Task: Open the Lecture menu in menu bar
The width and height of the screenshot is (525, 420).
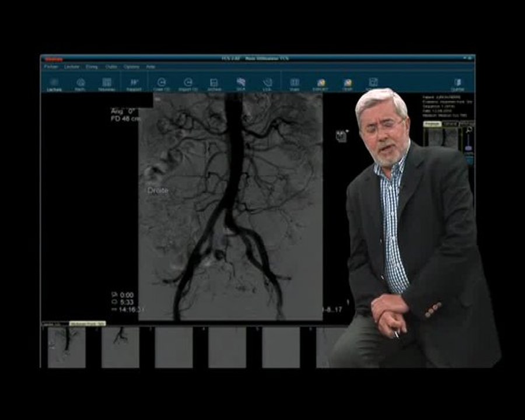Action: coord(72,67)
